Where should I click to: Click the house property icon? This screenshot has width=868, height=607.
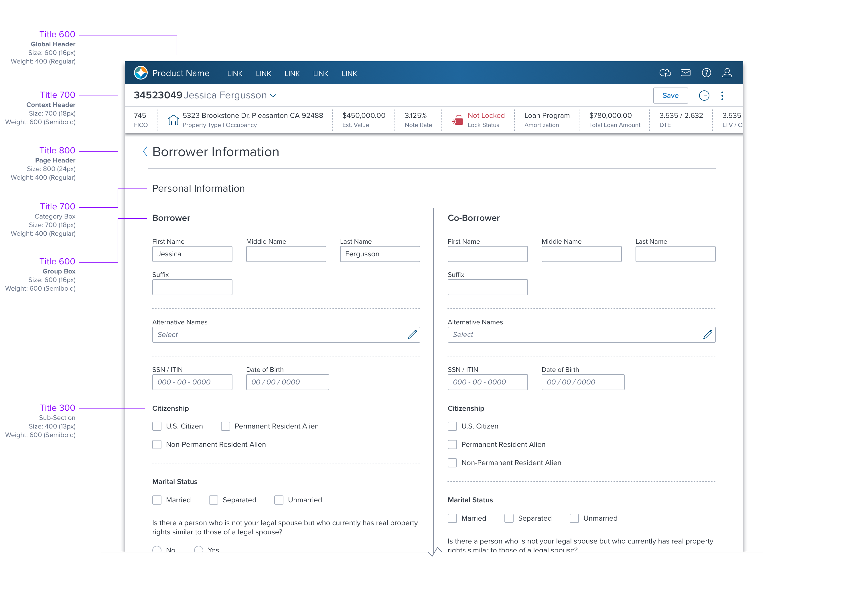[x=173, y=120]
